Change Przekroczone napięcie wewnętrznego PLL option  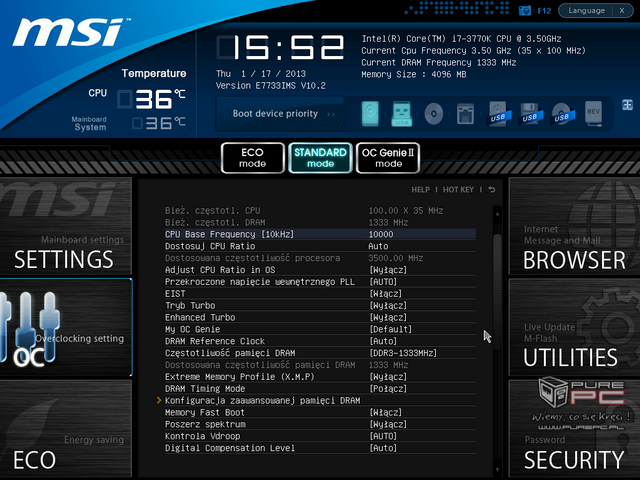[x=320, y=282]
